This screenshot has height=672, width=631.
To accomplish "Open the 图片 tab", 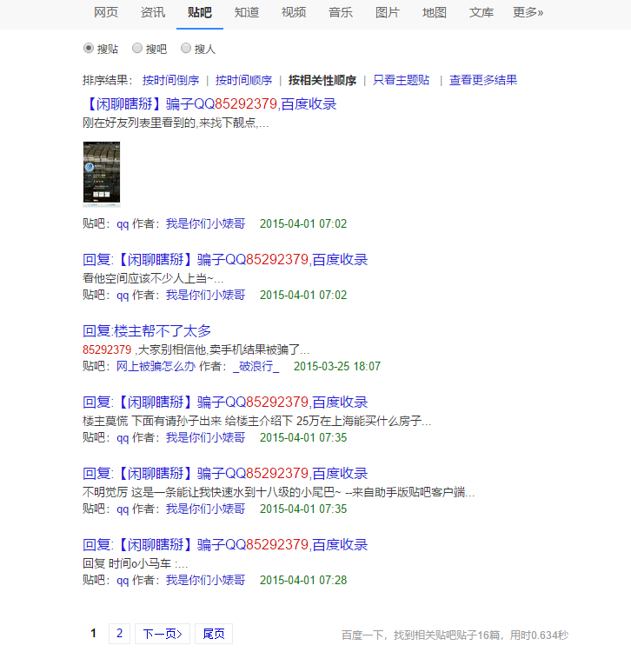I will pyautogui.click(x=388, y=12).
